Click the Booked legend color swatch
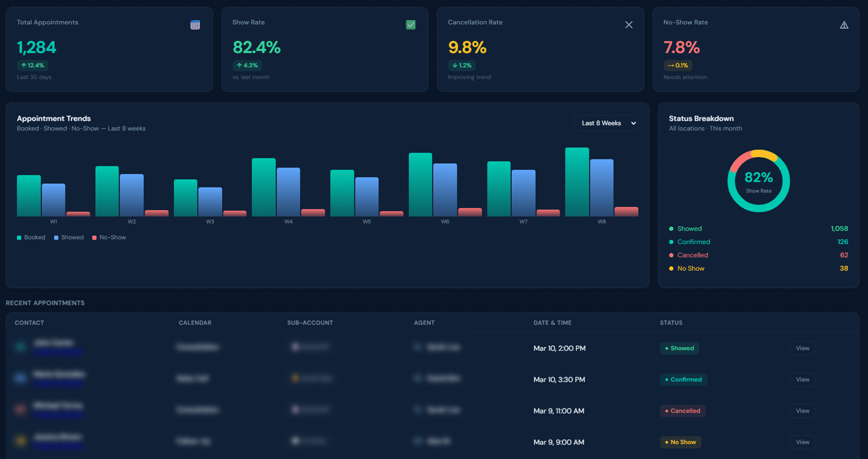868x459 pixels. click(18, 237)
